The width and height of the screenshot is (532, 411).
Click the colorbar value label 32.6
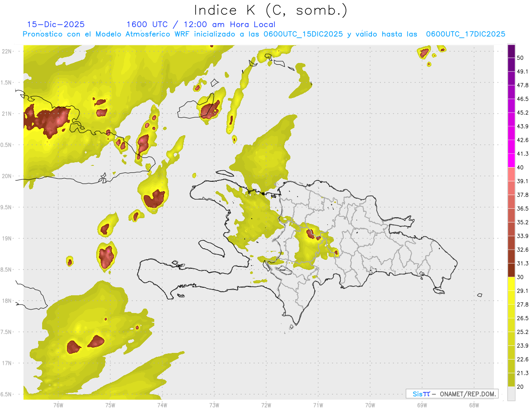(x=523, y=250)
